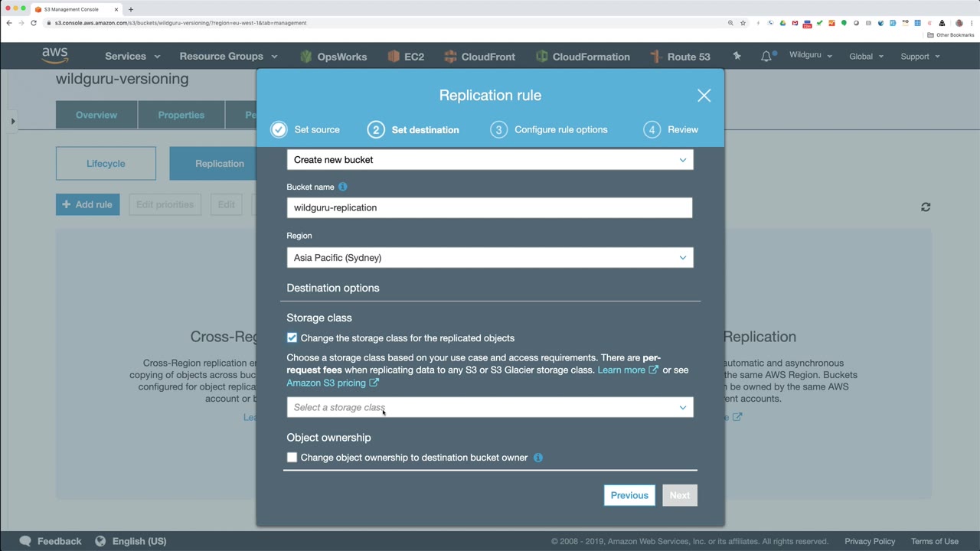Jump to the Review step

point(671,130)
